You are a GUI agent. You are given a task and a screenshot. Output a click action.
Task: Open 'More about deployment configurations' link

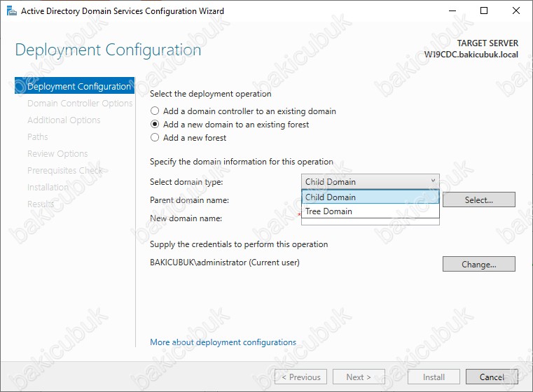[x=223, y=342]
